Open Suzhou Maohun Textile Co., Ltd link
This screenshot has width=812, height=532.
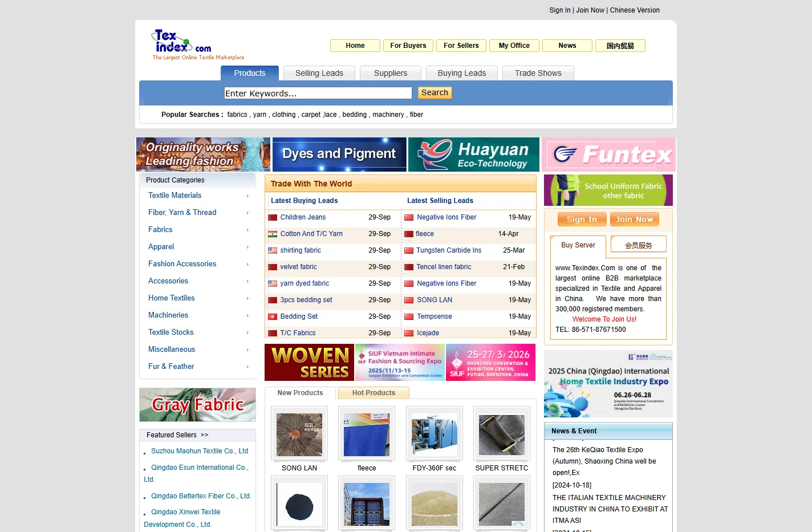200,451
